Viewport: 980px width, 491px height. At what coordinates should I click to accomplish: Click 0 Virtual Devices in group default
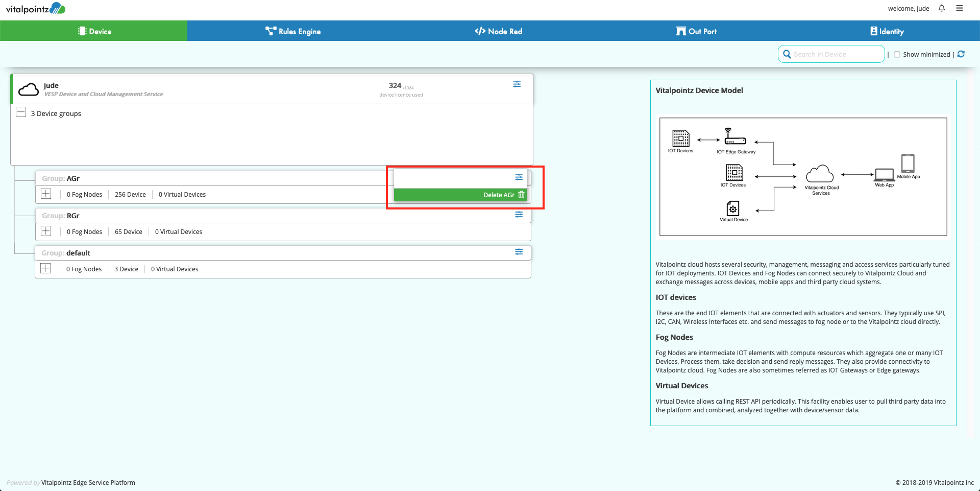coord(175,269)
